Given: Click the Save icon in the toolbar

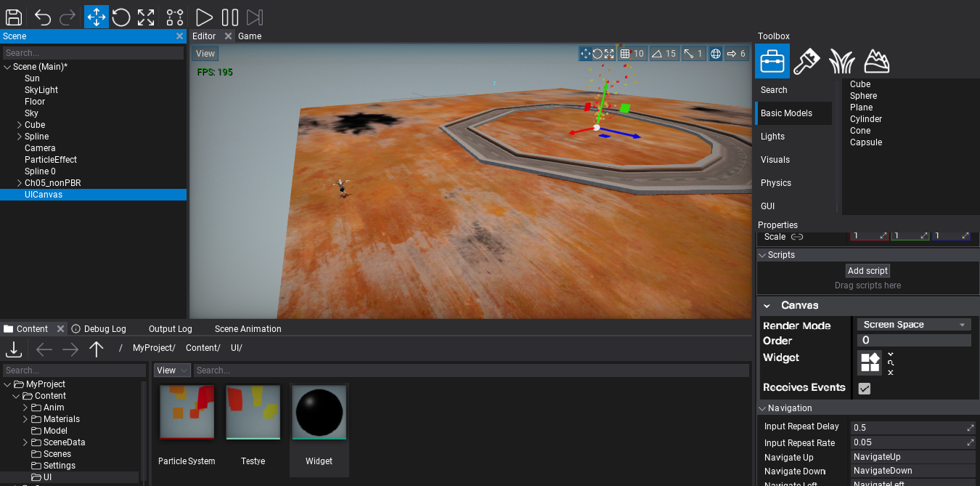Looking at the screenshot, I should (13, 17).
